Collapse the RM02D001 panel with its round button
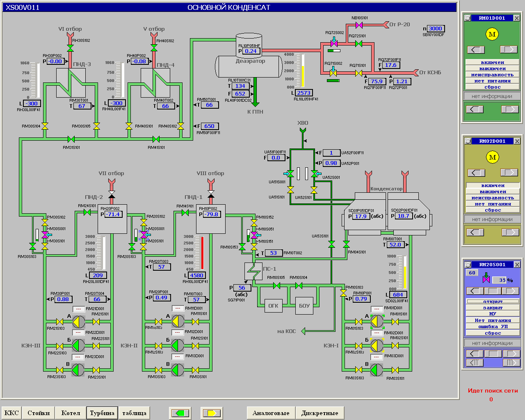The width and height of the screenshot is (525, 420). pyautogui.click(x=468, y=141)
